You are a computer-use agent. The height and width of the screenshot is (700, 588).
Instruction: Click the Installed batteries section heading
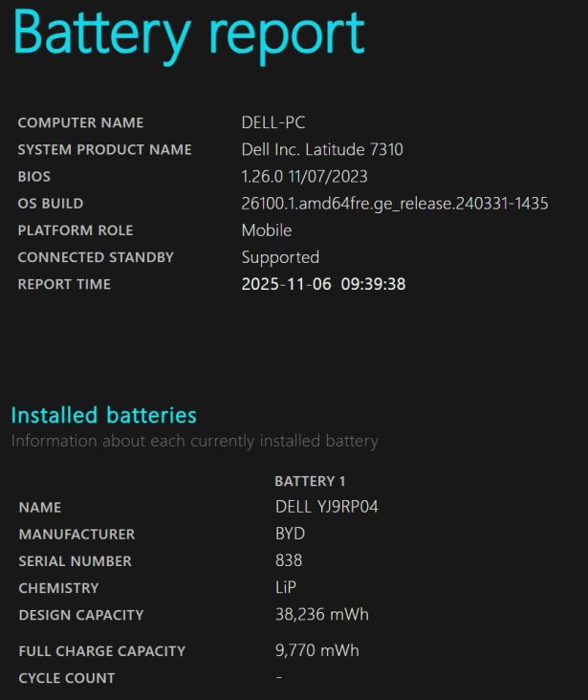click(103, 415)
